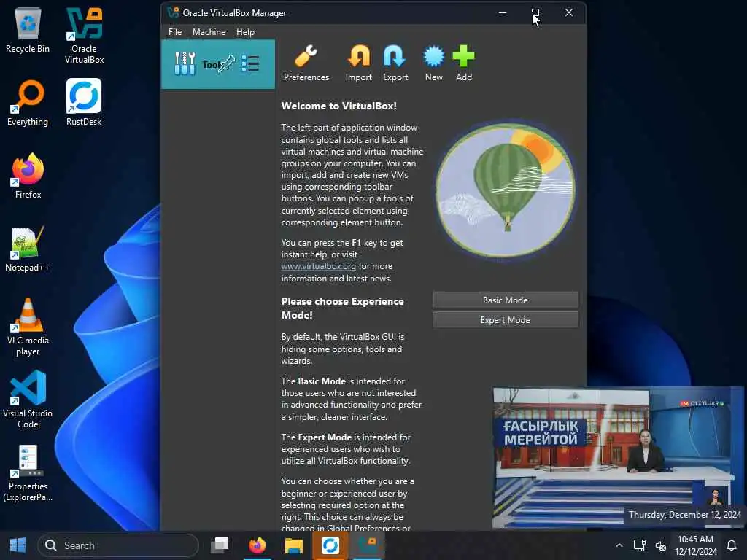Open the Machine menu
Image resolution: width=747 pixels, height=560 pixels.
click(x=209, y=32)
